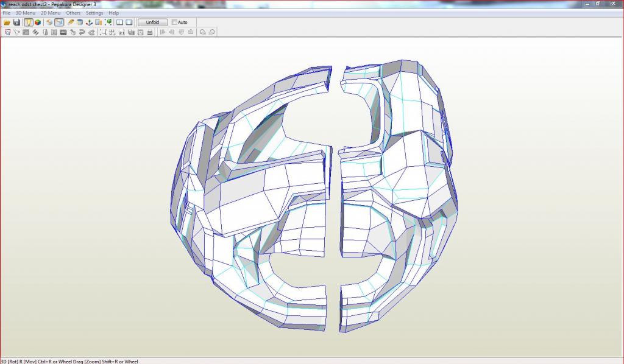Click the tan folded box icon
The image size is (624, 364).
click(x=49, y=23)
